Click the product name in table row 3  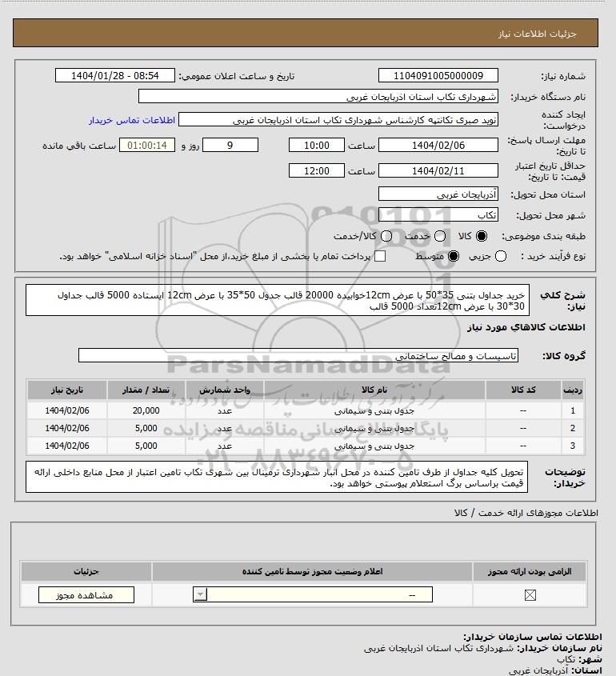click(x=374, y=446)
